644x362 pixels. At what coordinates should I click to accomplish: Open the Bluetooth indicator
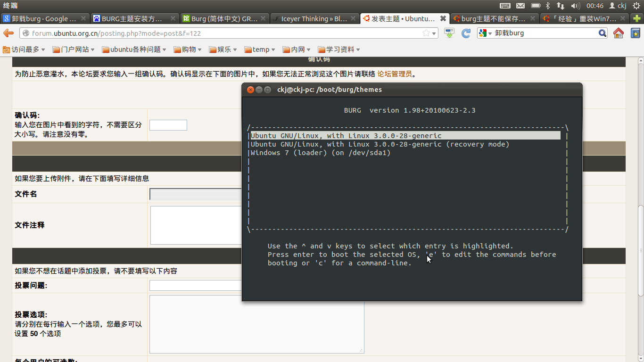pyautogui.click(x=548, y=6)
